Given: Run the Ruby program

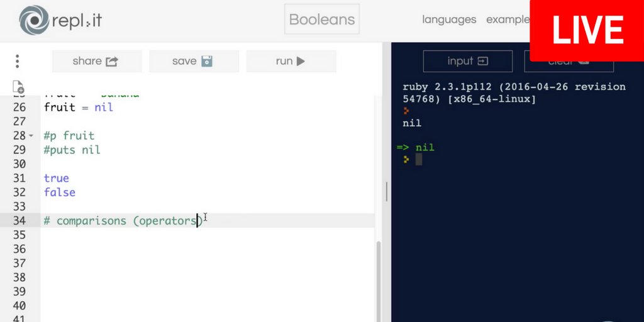Looking at the screenshot, I should pyautogui.click(x=291, y=61).
